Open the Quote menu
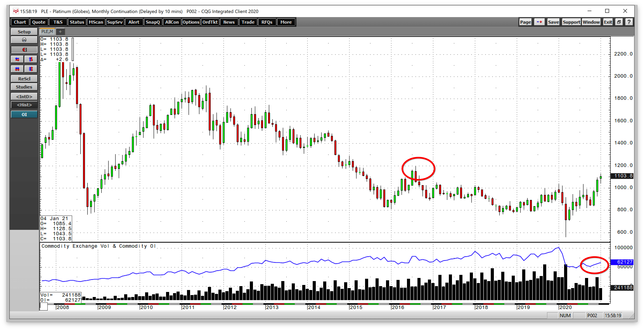 click(x=39, y=22)
